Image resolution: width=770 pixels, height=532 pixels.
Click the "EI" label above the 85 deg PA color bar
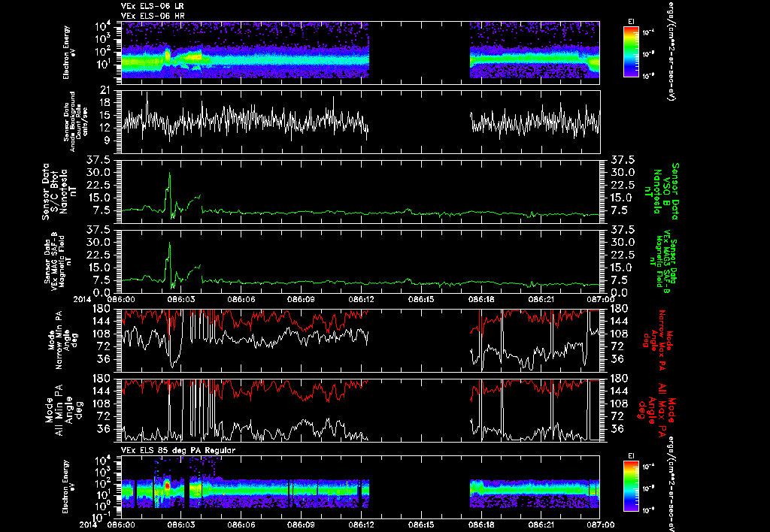click(631, 456)
